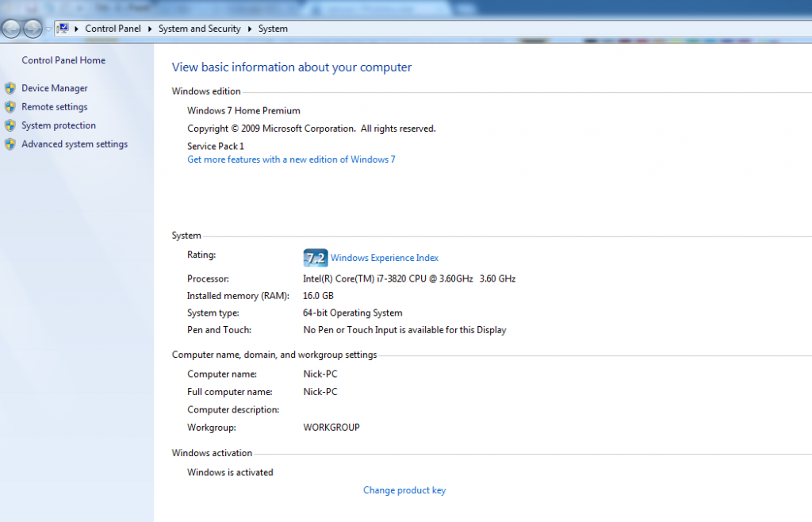This screenshot has width=812, height=522.
Task: Select the Intel Core i7-3820 processor value
Action: (409, 278)
